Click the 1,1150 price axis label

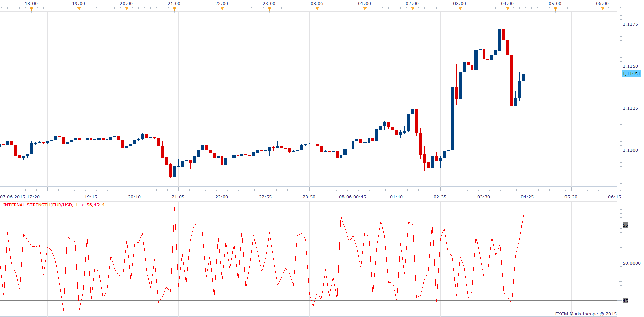click(630, 66)
